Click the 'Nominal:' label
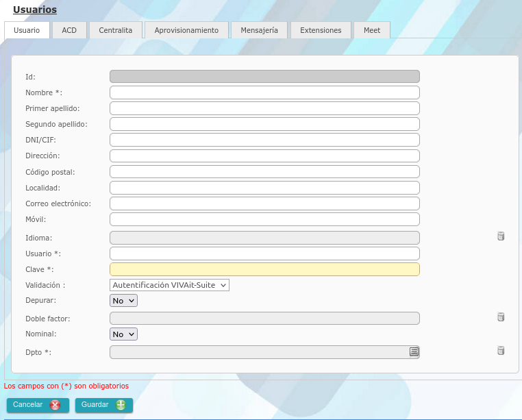The image size is (522, 420). pyautogui.click(x=41, y=334)
